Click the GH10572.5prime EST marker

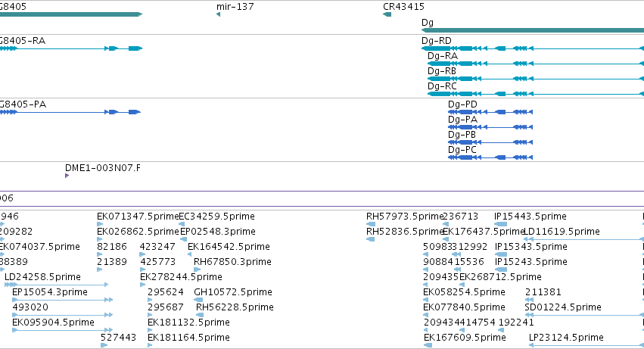tap(198, 300)
